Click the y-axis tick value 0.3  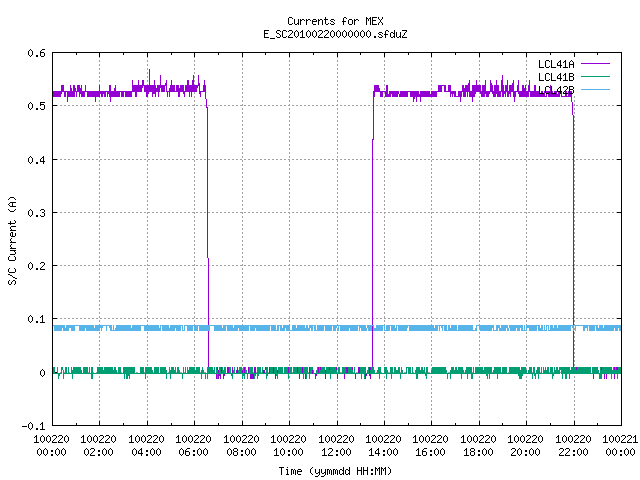[x=36, y=213]
